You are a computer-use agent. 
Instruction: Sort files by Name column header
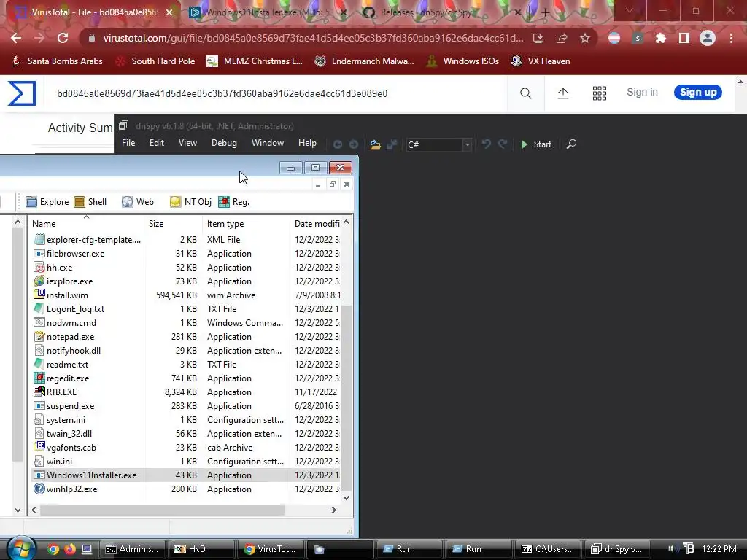tap(86, 223)
